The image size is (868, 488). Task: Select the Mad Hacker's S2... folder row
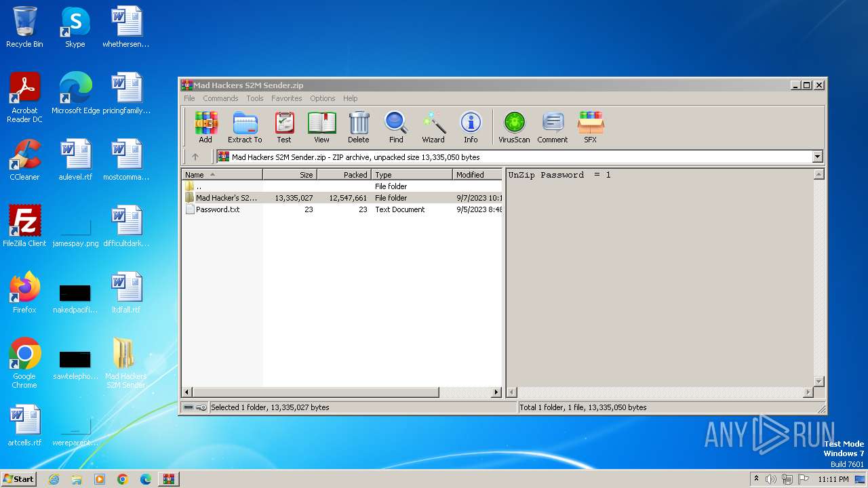click(342, 198)
